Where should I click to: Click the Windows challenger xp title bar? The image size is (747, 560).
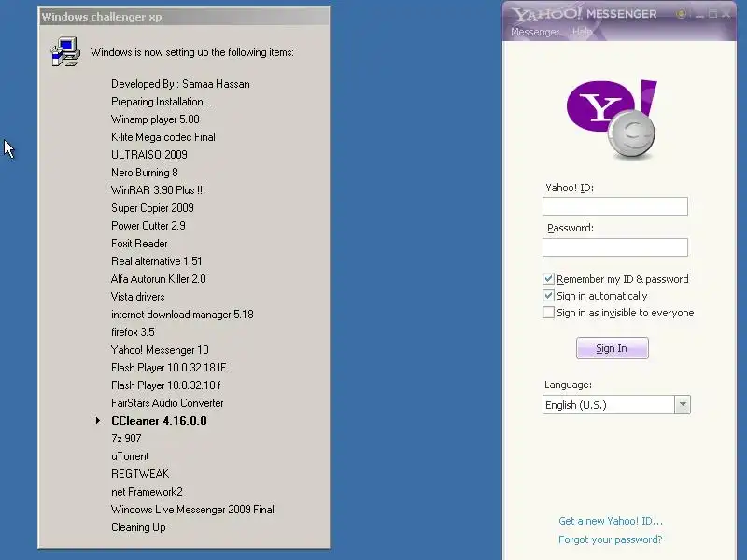(x=184, y=17)
